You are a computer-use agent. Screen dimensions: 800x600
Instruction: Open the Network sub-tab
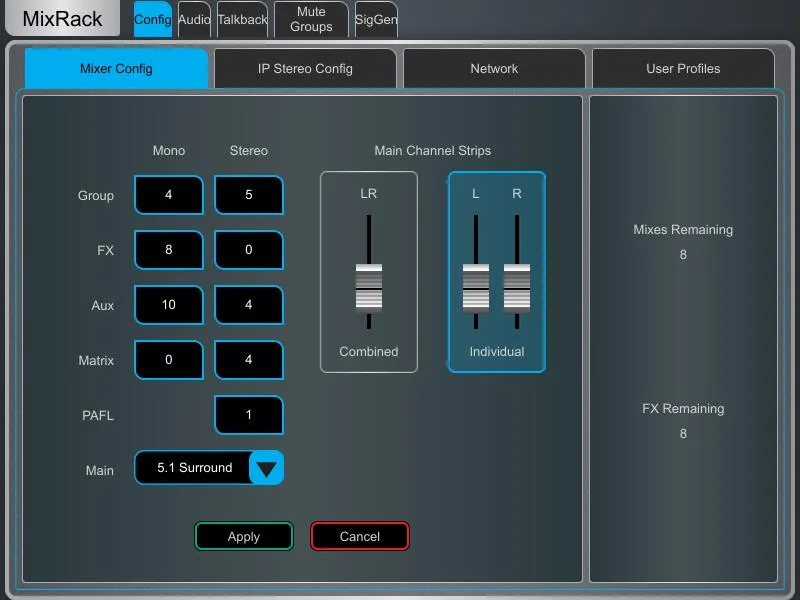pyautogui.click(x=494, y=68)
